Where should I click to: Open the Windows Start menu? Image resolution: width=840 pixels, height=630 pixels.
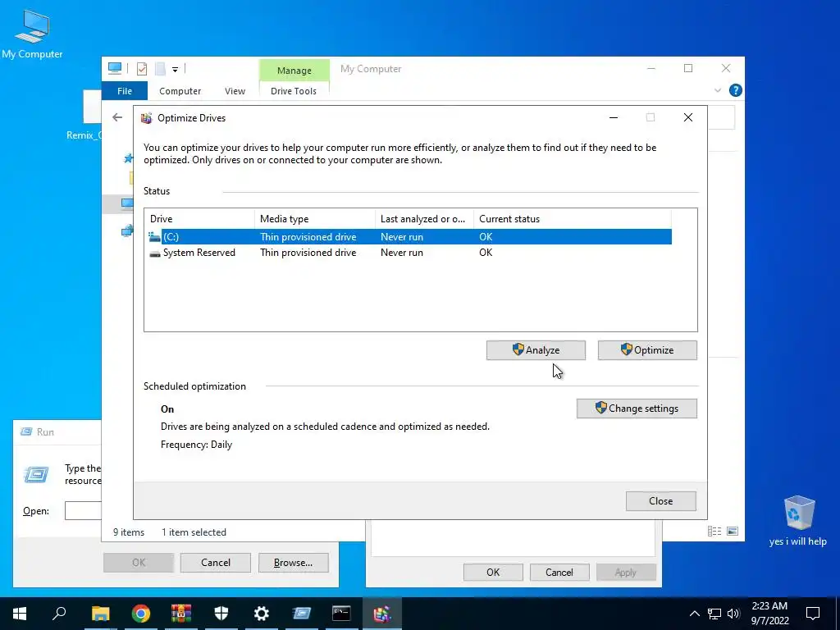tap(20, 614)
